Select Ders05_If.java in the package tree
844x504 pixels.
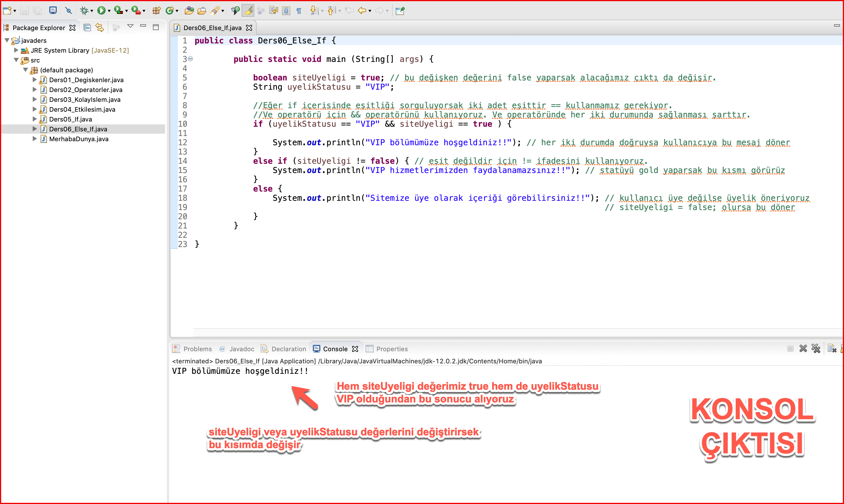click(x=70, y=119)
